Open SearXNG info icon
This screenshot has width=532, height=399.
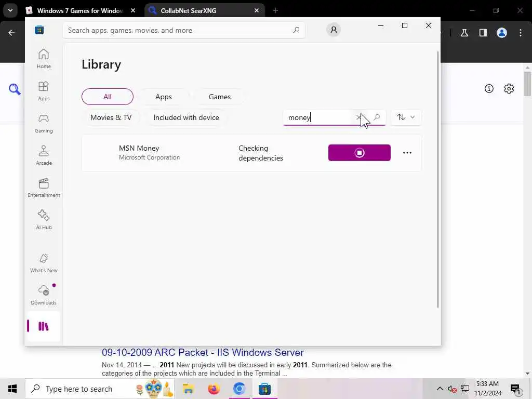pyautogui.click(x=488, y=89)
